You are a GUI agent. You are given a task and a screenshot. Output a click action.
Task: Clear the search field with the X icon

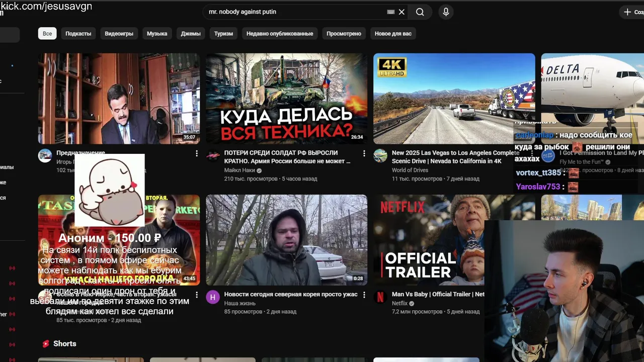pos(401,12)
